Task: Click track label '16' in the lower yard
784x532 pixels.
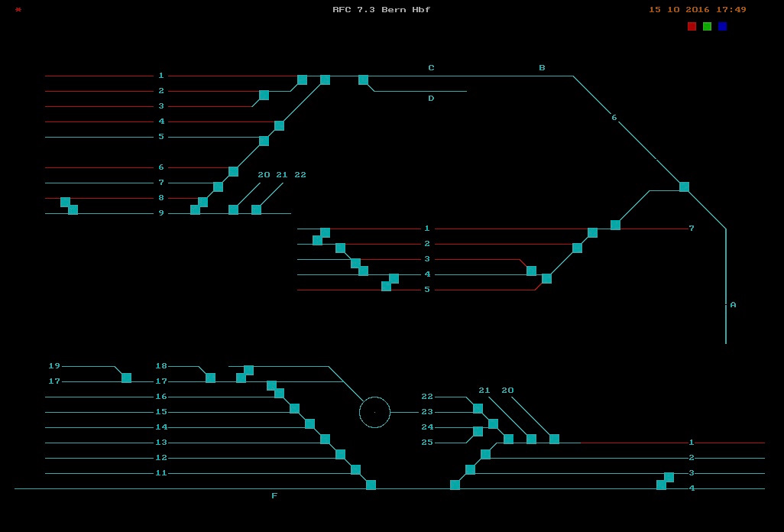Action: tap(161, 397)
